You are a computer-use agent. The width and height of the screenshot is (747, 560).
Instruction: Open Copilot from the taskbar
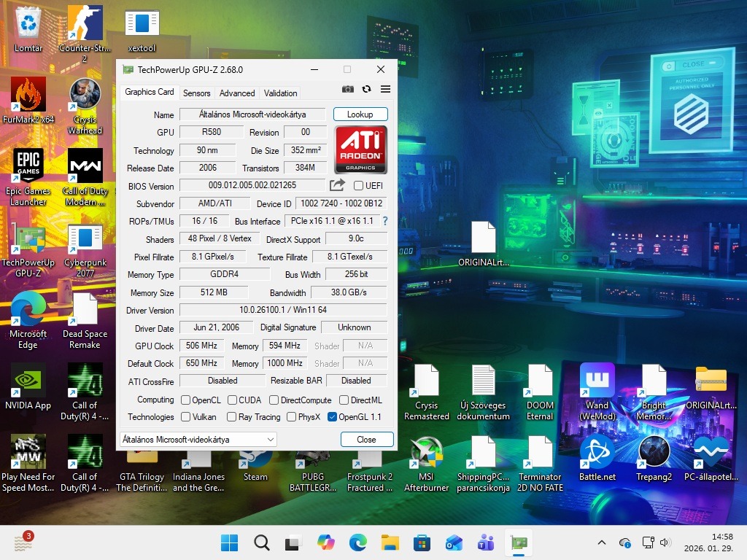click(326, 542)
